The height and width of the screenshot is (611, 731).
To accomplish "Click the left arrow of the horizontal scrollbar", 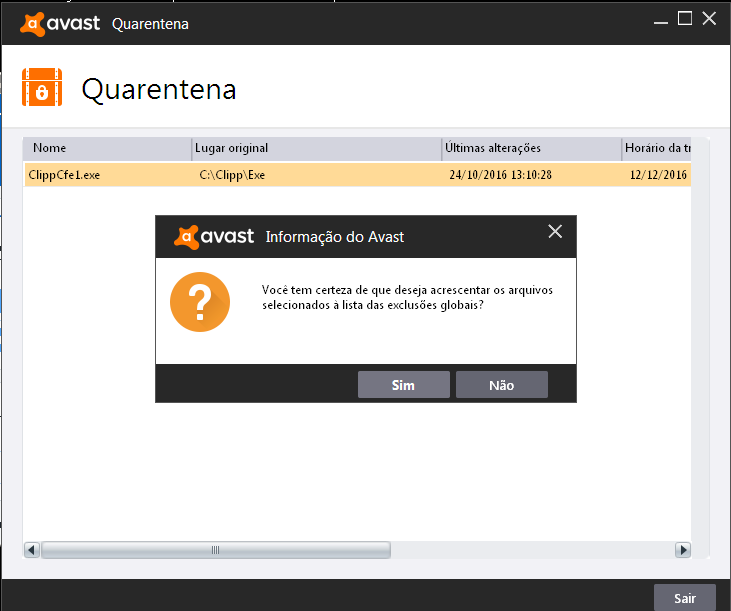I will tap(31, 550).
